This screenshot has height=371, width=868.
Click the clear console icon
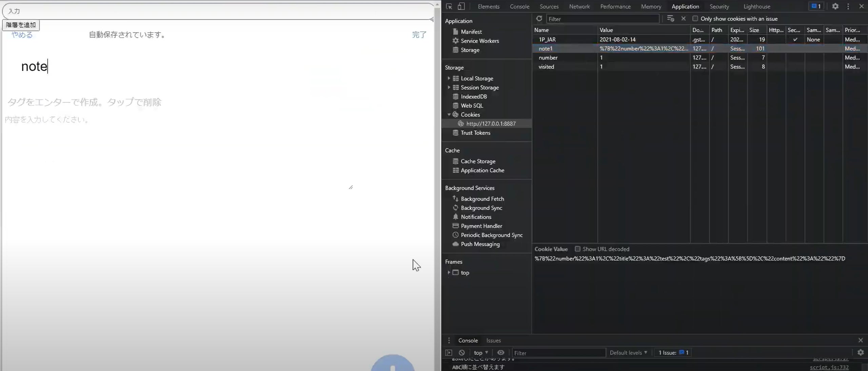click(462, 353)
